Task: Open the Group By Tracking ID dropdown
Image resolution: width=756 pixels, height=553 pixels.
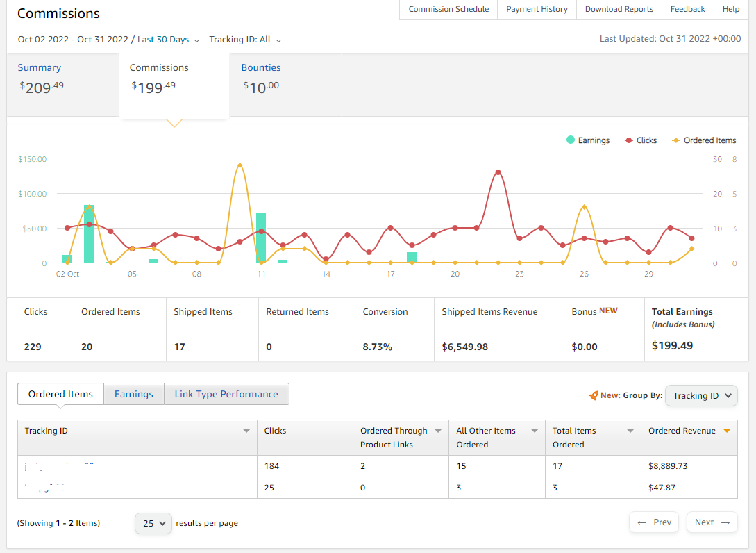Action: point(701,396)
